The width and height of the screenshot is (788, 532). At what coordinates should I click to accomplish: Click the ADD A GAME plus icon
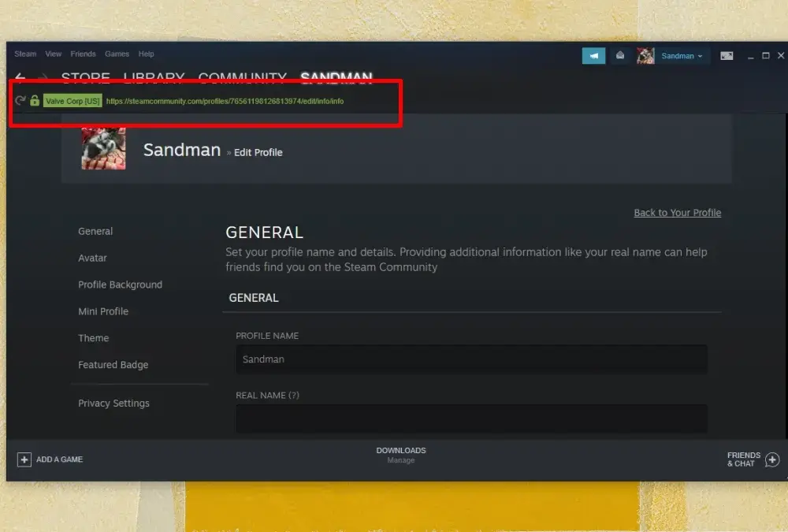point(24,459)
